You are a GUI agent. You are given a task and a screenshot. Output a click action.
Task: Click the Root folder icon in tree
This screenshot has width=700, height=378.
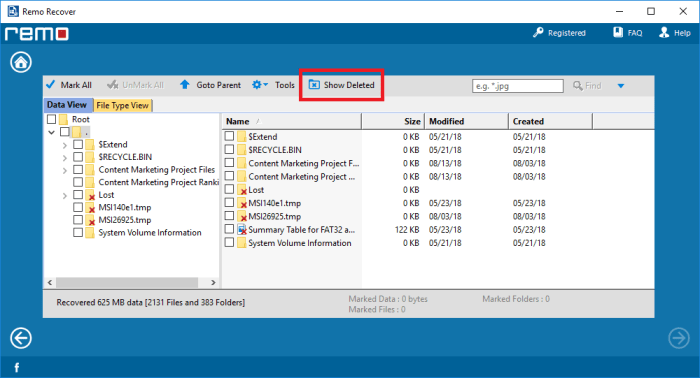click(63, 119)
